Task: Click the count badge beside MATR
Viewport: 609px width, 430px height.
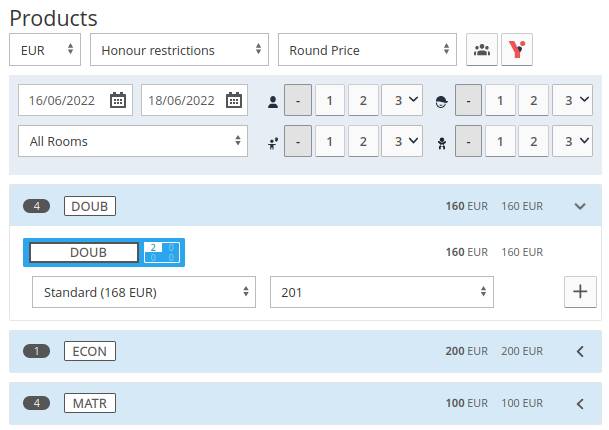Action: click(36, 404)
